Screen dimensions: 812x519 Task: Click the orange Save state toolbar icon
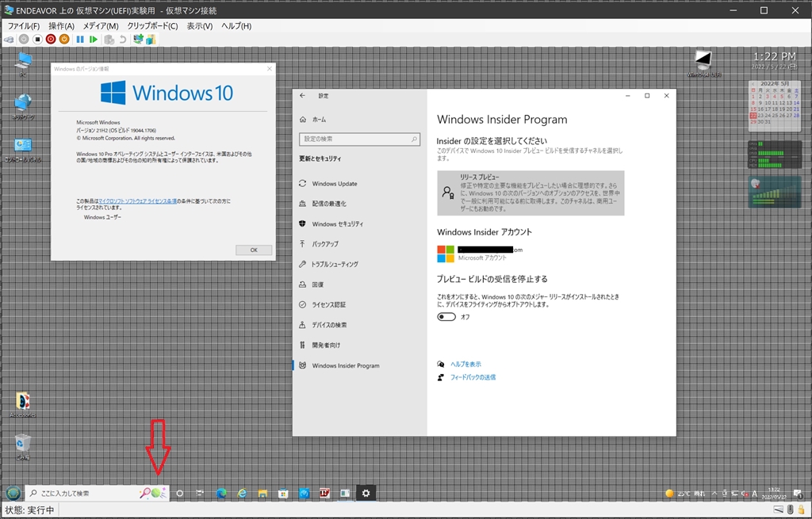[64, 40]
